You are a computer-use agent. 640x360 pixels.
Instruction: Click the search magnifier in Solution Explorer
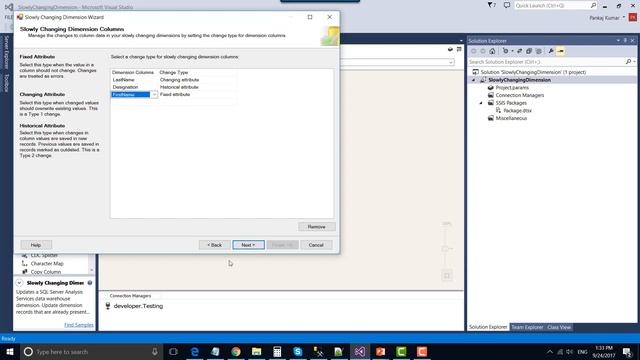(628, 62)
